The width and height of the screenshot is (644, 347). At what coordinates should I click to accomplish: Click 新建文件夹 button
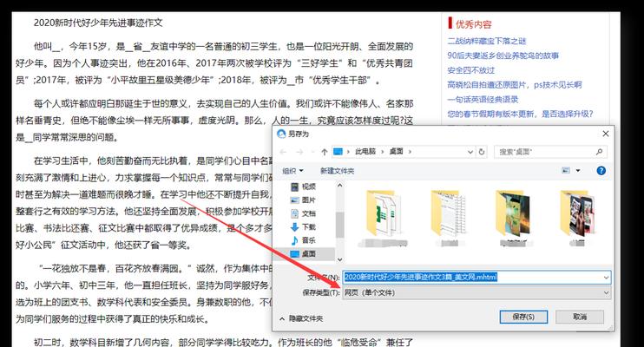338,170
